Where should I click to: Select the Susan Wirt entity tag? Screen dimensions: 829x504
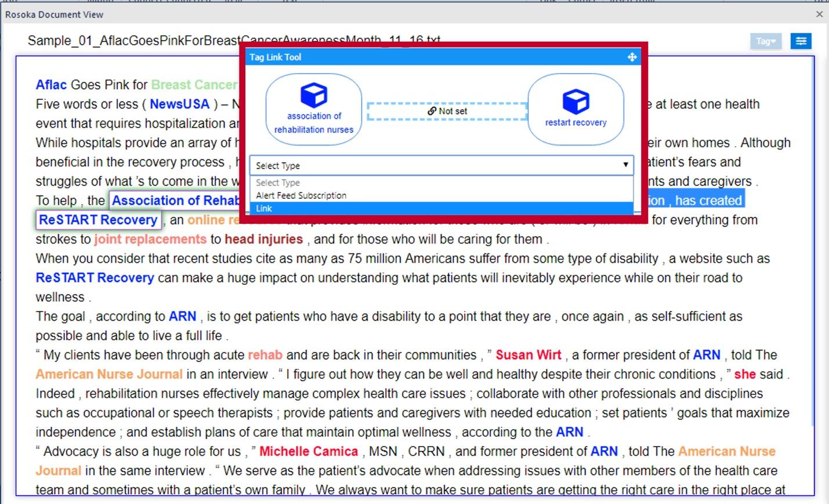pos(528,354)
